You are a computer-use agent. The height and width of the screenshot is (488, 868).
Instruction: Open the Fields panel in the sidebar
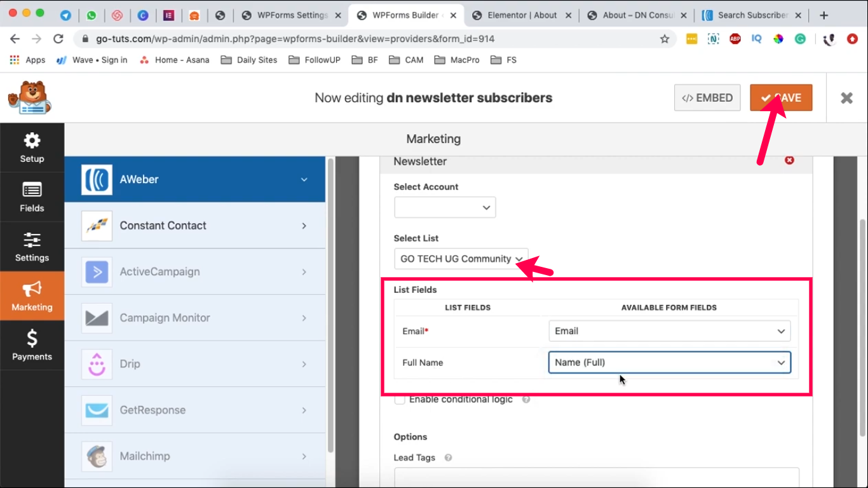click(32, 197)
